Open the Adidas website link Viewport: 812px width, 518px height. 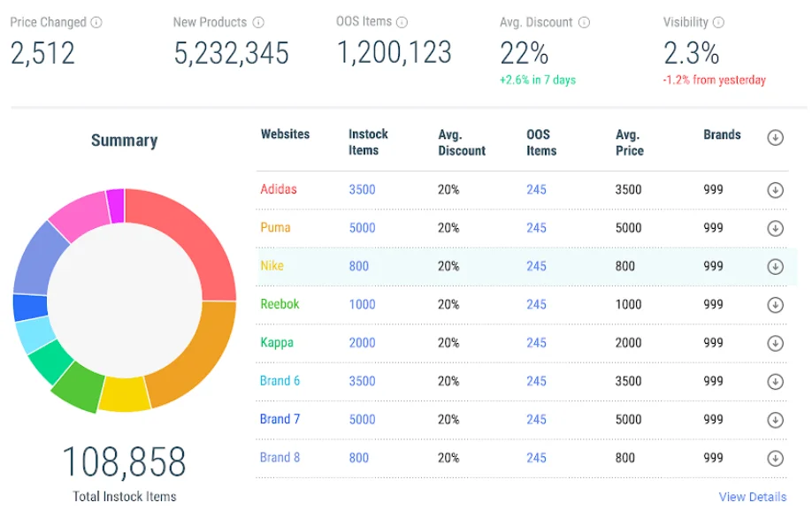(279, 189)
